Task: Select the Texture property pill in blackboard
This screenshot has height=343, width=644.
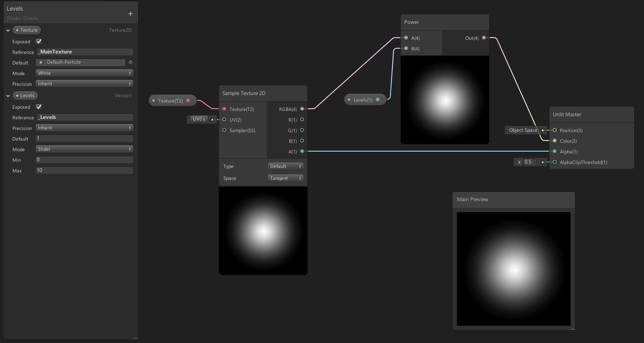Action: tap(27, 30)
